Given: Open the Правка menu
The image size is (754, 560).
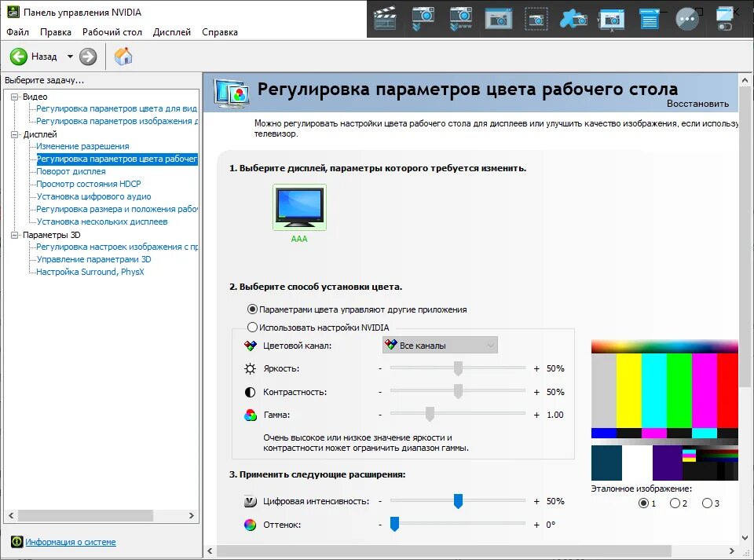Looking at the screenshot, I should point(56,32).
